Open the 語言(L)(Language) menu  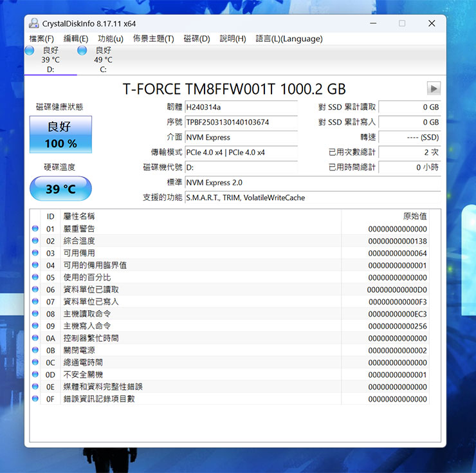coord(289,39)
